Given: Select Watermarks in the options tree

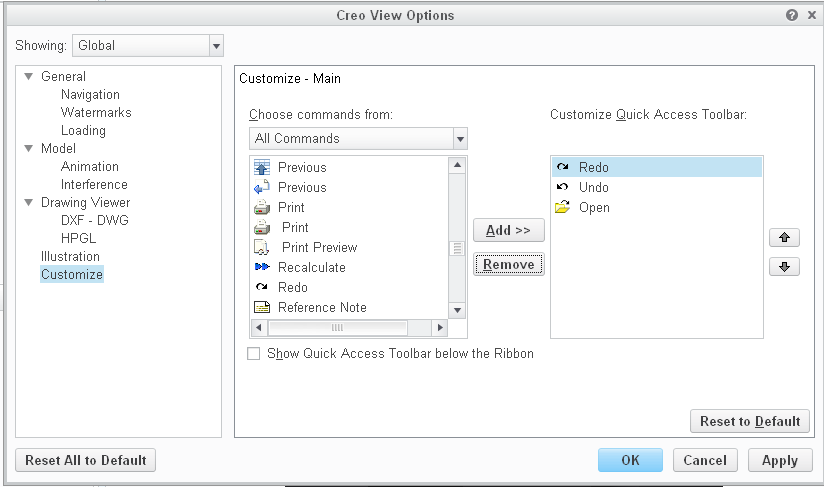Looking at the screenshot, I should pos(96,112).
